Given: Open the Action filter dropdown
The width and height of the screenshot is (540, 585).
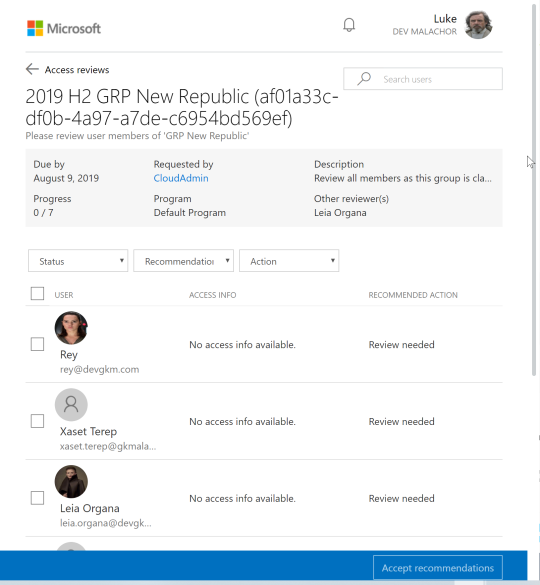Looking at the screenshot, I should tap(289, 261).
